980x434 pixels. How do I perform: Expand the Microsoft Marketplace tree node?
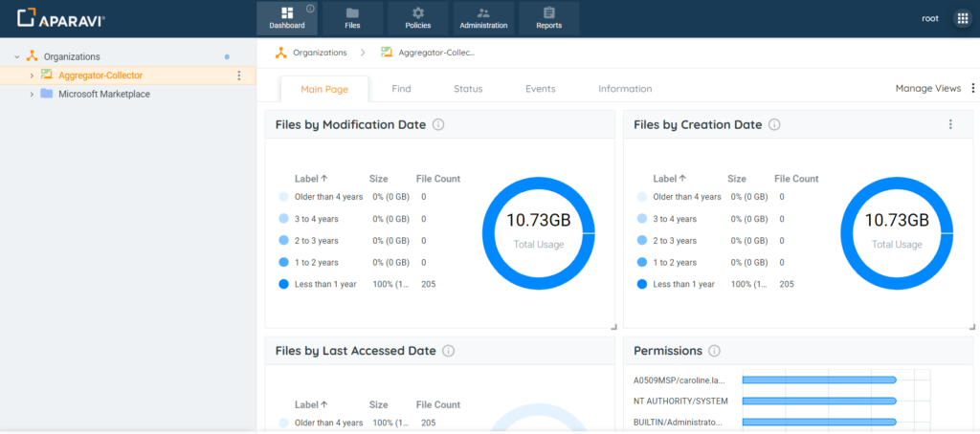pos(32,95)
